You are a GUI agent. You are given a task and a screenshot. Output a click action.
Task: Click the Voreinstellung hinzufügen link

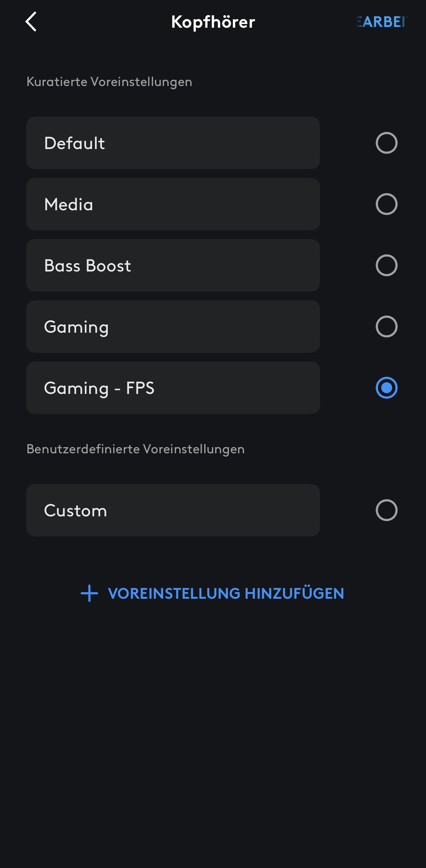pyautogui.click(x=226, y=593)
